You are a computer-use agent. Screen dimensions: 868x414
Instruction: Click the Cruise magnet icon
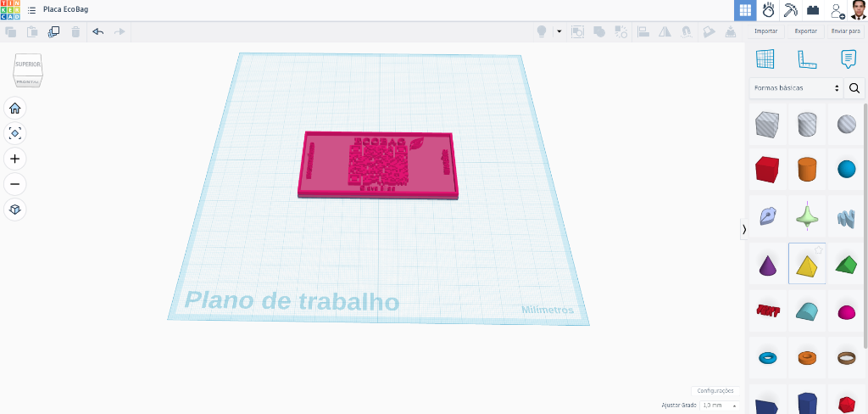point(687,32)
